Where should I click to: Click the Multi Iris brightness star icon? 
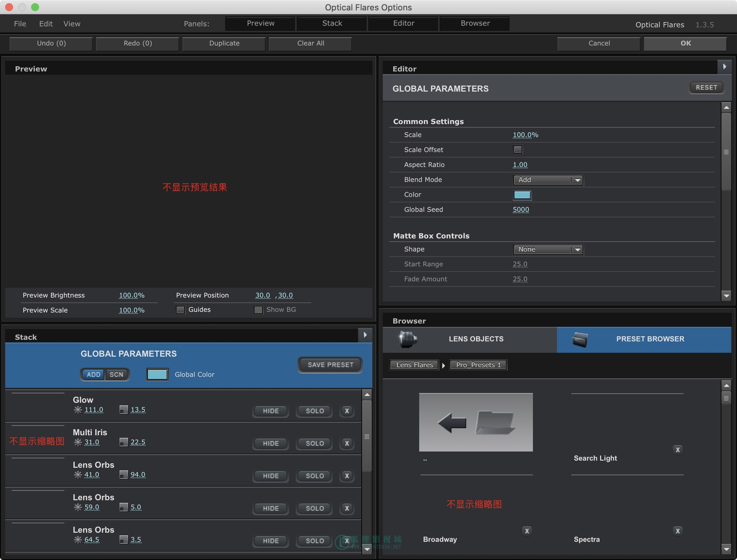coord(78,442)
